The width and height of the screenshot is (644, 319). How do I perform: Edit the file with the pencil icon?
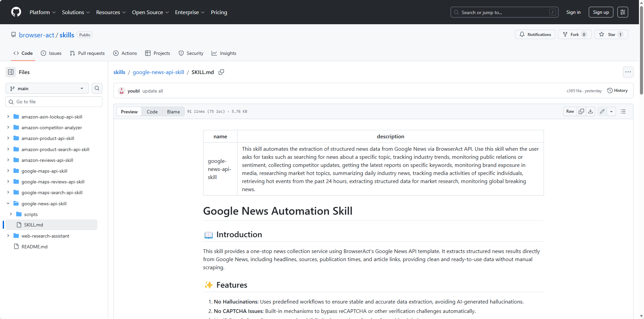point(602,111)
